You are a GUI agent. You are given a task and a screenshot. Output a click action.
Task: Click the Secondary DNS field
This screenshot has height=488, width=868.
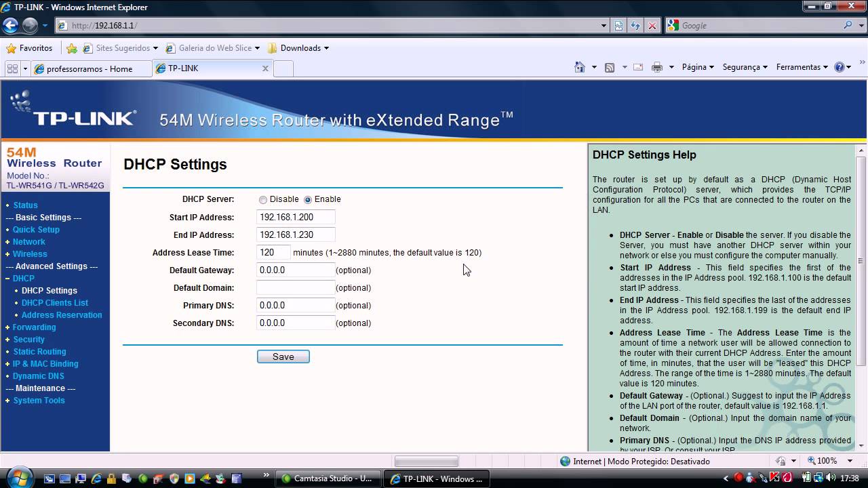296,323
